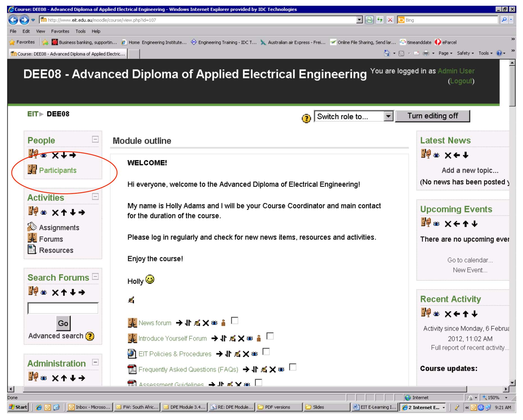Open File menu

pyautogui.click(x=13, y=31)
